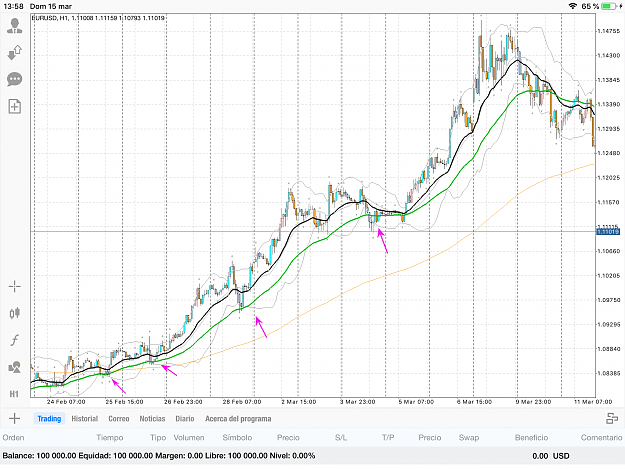Image resolution: width=625 pixels, height=469 pixels.
Task: Click the 1.14755 price scale label
Action: (x=609, y=31)
